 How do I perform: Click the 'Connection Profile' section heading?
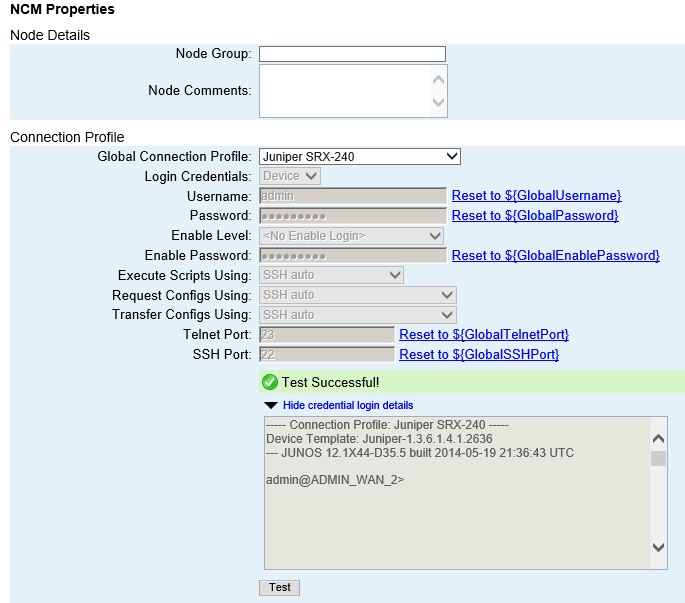click(67, 137)
